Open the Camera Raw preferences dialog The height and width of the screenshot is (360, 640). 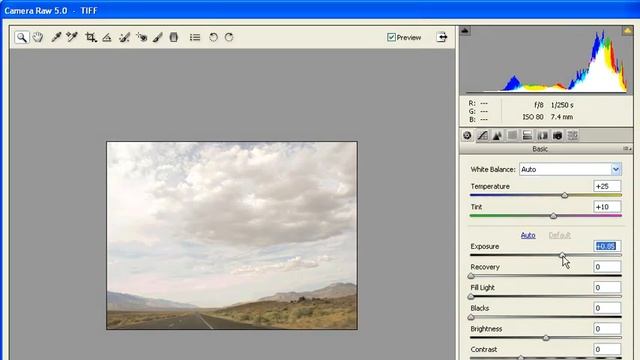coord(195,38)
